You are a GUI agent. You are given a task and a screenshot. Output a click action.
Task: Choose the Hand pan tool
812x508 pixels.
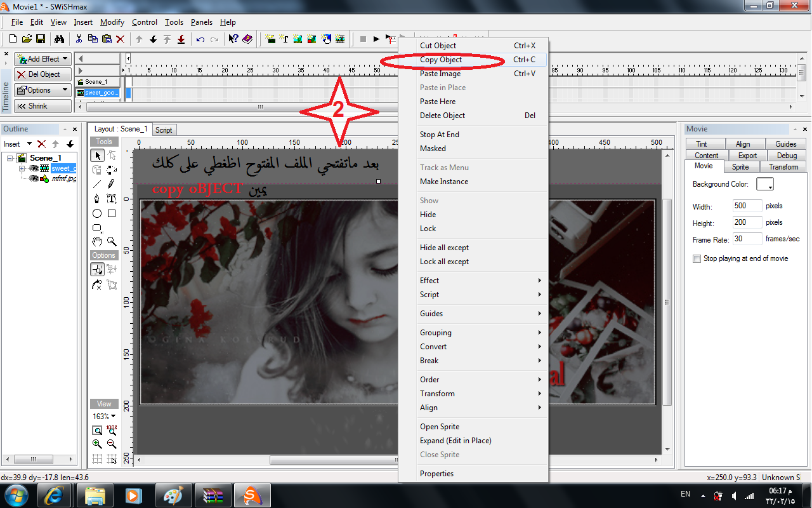[97, 241]
